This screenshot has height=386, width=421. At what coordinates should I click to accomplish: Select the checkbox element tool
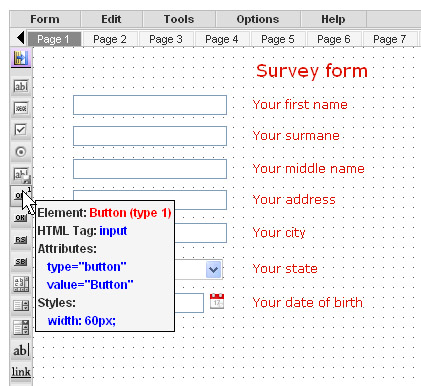[x=21, y=130]
